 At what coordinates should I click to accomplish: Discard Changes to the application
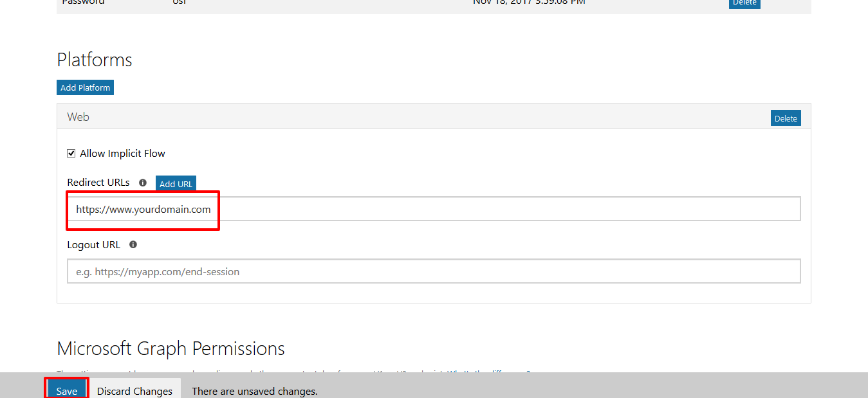tap(134, 390)
